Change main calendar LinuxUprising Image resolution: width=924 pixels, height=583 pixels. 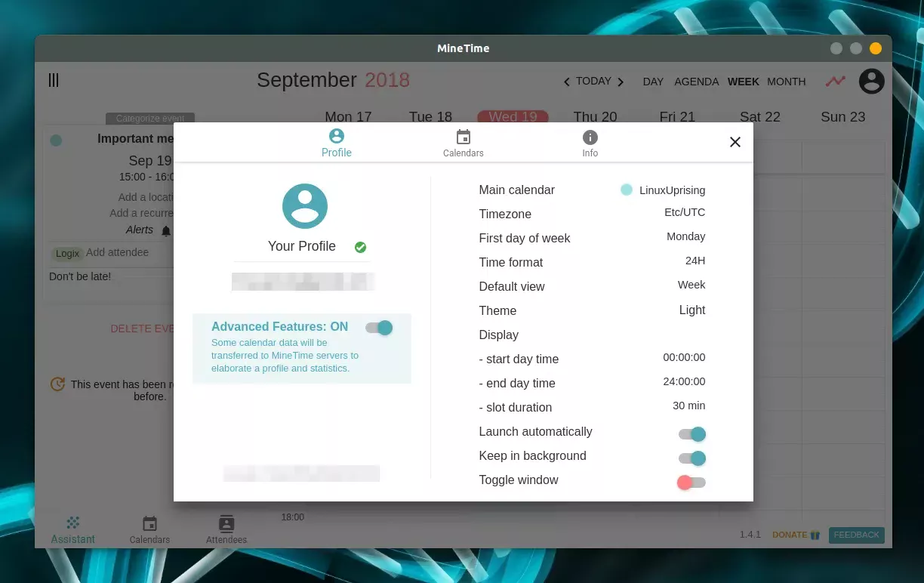(x=672, y=190)
